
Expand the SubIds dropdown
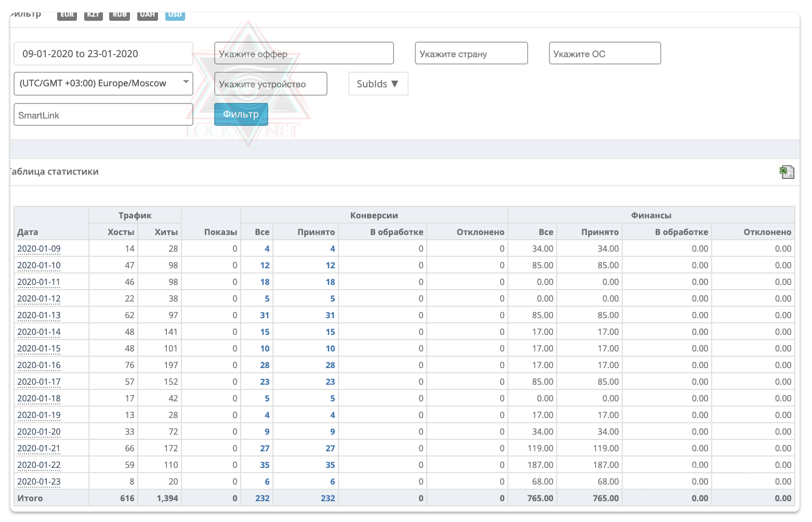378,84
